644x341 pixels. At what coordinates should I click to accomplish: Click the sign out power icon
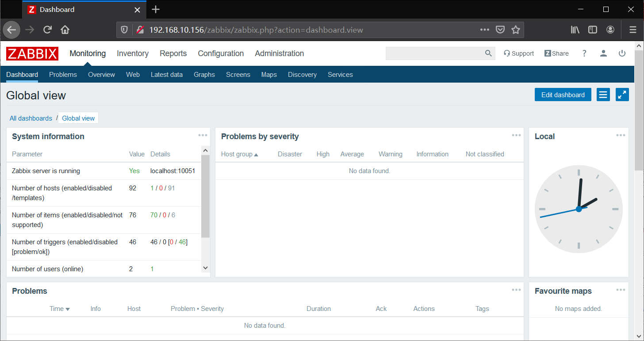(x=622, y=53)
